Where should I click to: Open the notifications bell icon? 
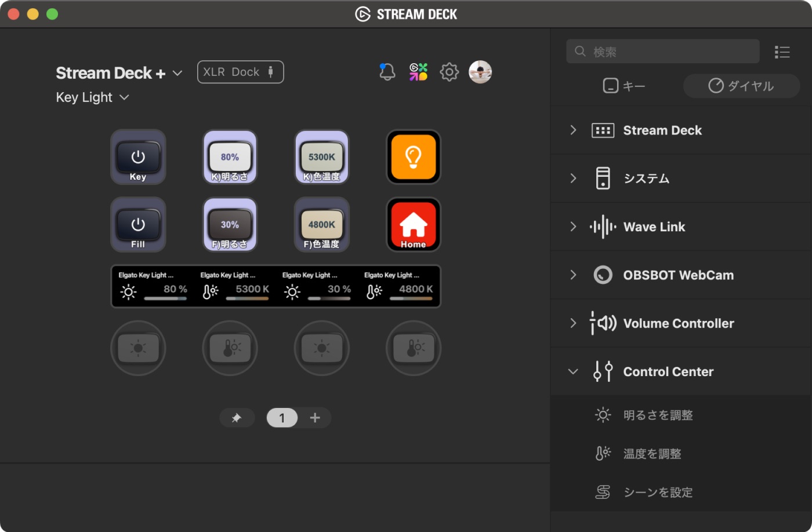[x=387, y=72]
